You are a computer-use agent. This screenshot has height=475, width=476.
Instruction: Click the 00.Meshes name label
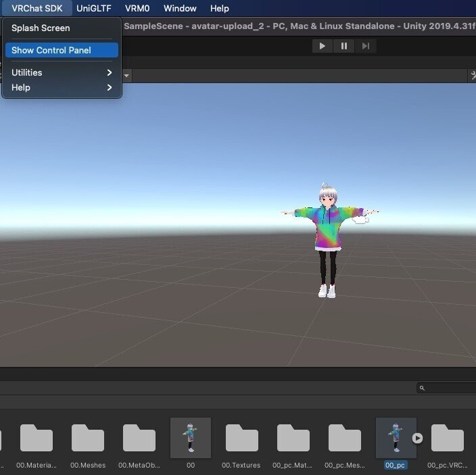88,465
